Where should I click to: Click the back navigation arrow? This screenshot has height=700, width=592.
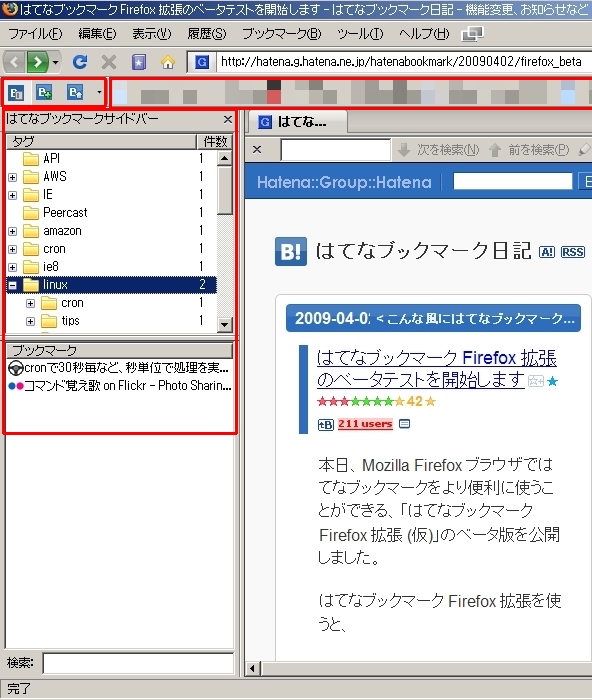click(14, 62)
